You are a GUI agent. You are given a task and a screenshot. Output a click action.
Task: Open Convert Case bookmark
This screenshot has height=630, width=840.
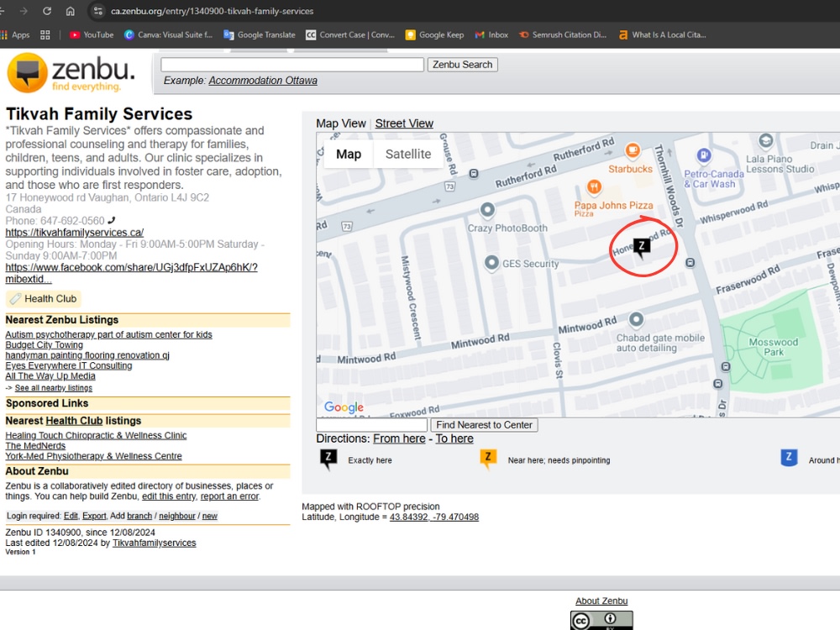(350, 34)
